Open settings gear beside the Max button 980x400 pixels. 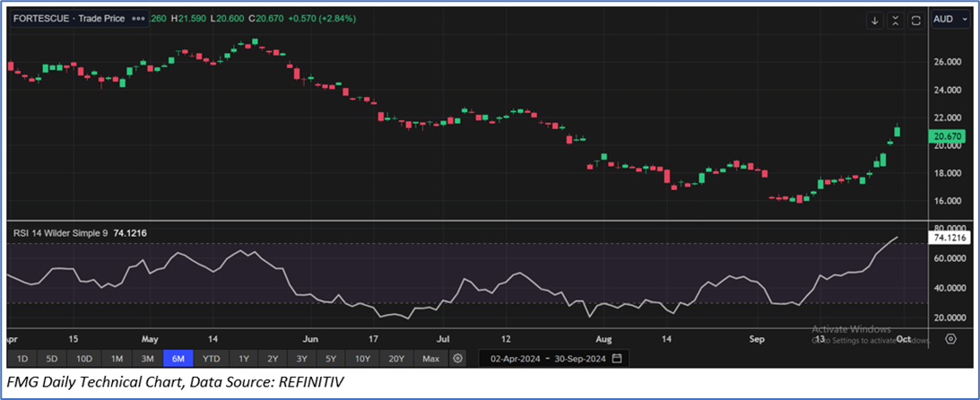458,359
